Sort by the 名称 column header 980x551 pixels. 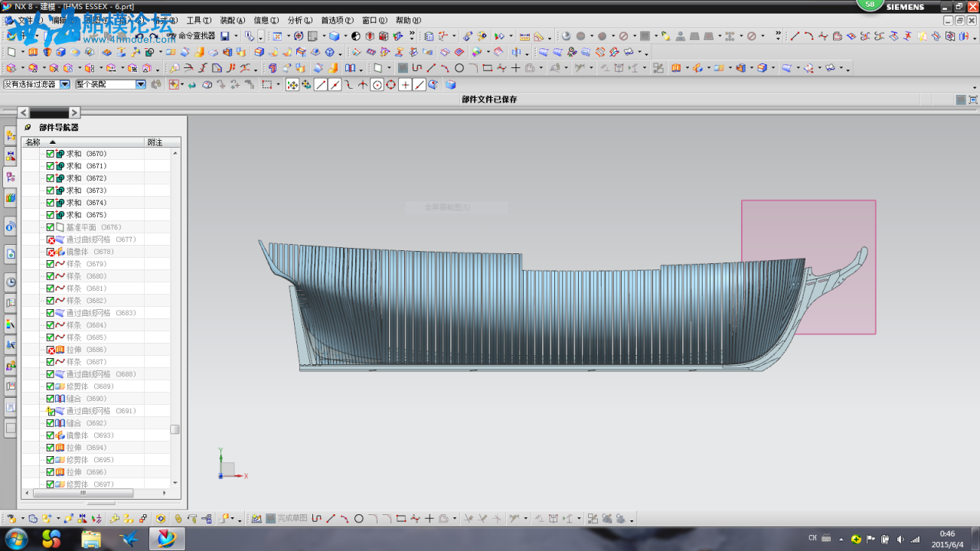83,142
